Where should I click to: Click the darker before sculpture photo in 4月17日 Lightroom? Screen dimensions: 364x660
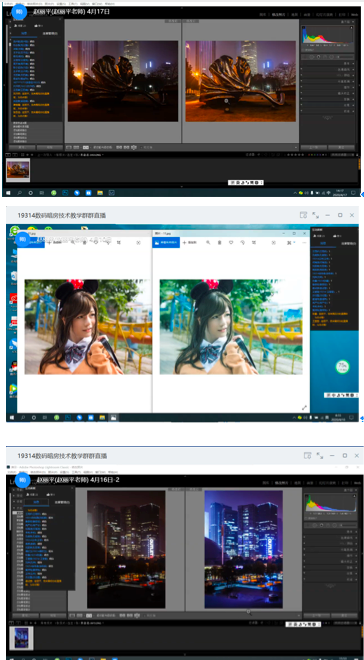[123, 81]
